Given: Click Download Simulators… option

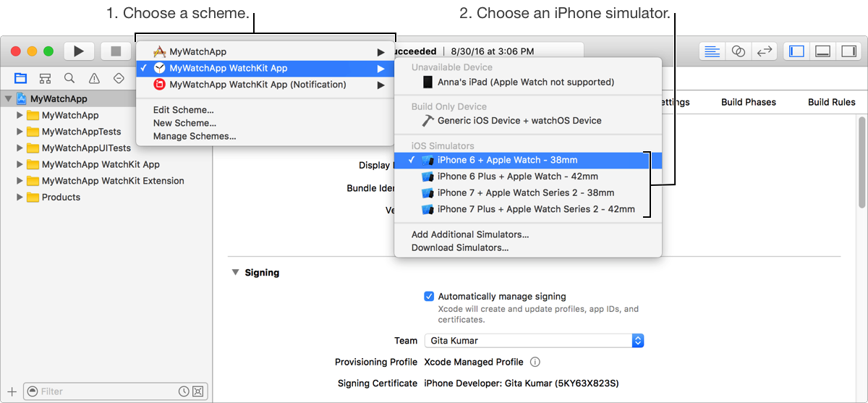Looking at the screenshot, I should click(459, 247).
